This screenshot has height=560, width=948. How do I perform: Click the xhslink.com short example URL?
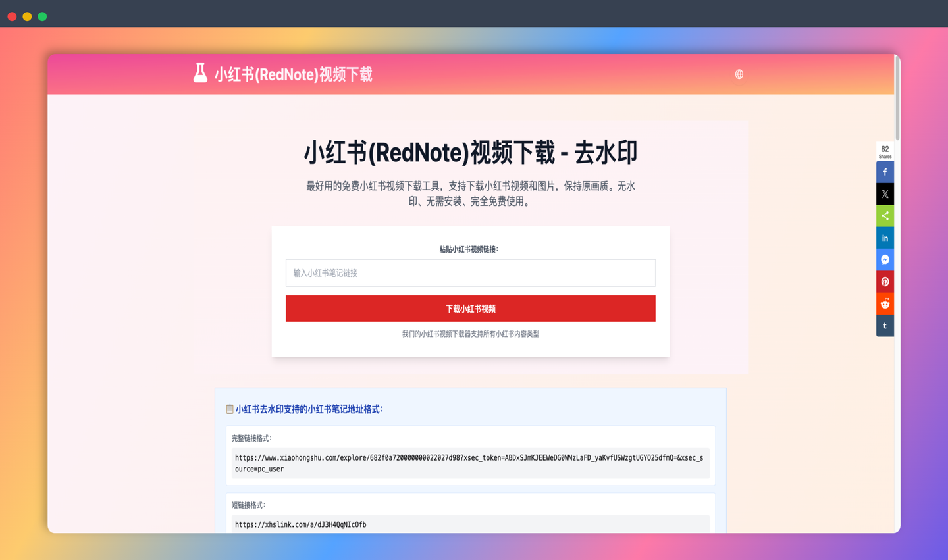pyautogui.click(x=301, y=524)
